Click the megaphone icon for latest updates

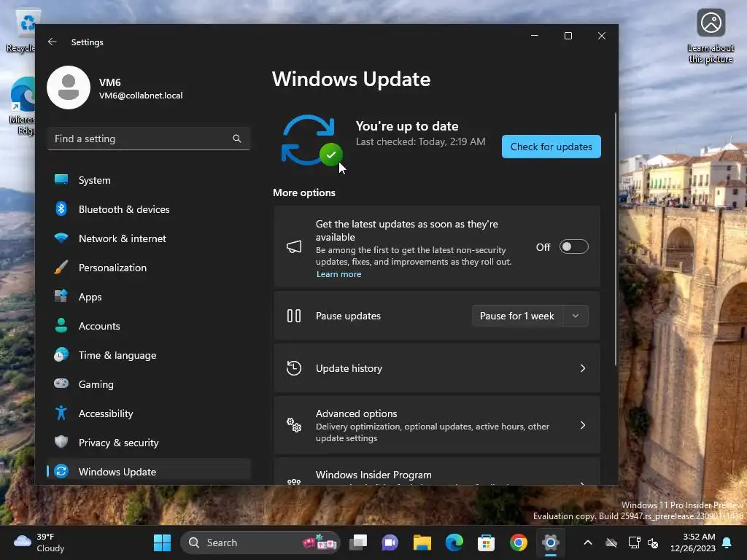point(294,246)
